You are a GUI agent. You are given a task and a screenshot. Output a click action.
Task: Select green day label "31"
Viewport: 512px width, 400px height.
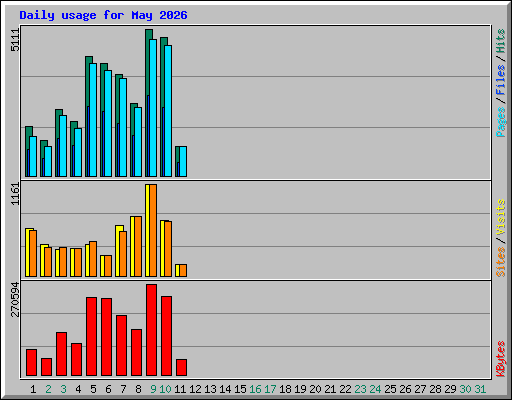[x=480, y=389]
